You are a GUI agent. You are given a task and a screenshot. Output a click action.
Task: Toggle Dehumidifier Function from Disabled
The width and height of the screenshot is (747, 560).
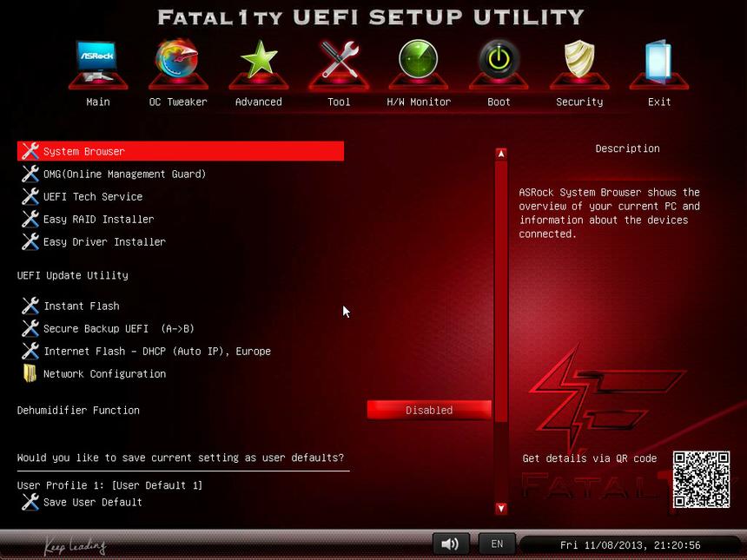click(428, 410)
